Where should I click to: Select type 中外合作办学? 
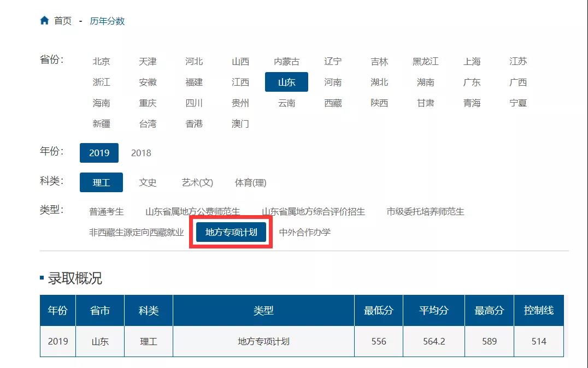click(x=305, y=233)
